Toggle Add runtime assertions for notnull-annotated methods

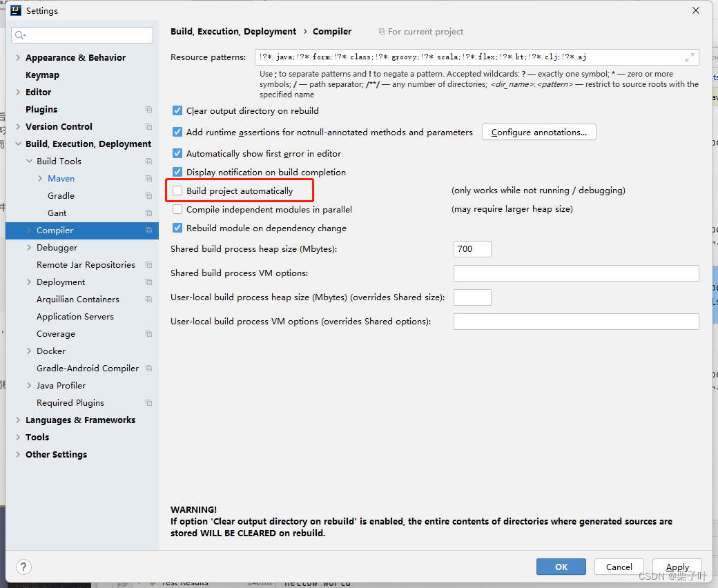pos(177,133)
